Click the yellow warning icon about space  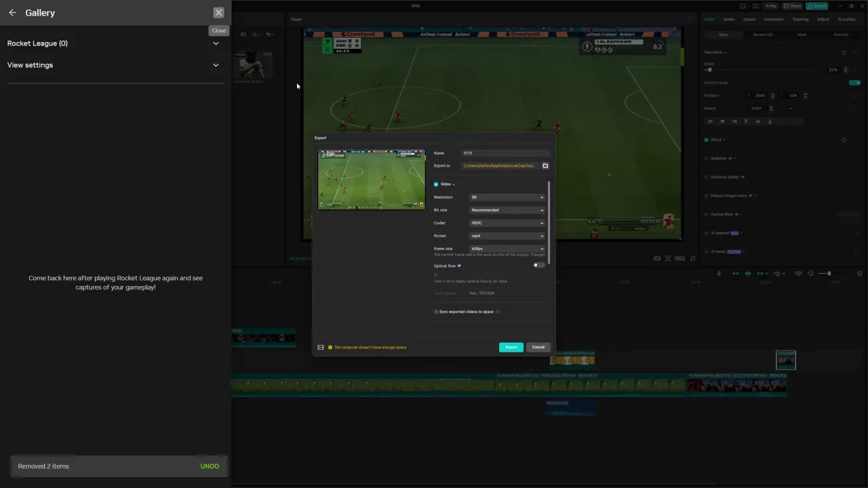[330, 348]
